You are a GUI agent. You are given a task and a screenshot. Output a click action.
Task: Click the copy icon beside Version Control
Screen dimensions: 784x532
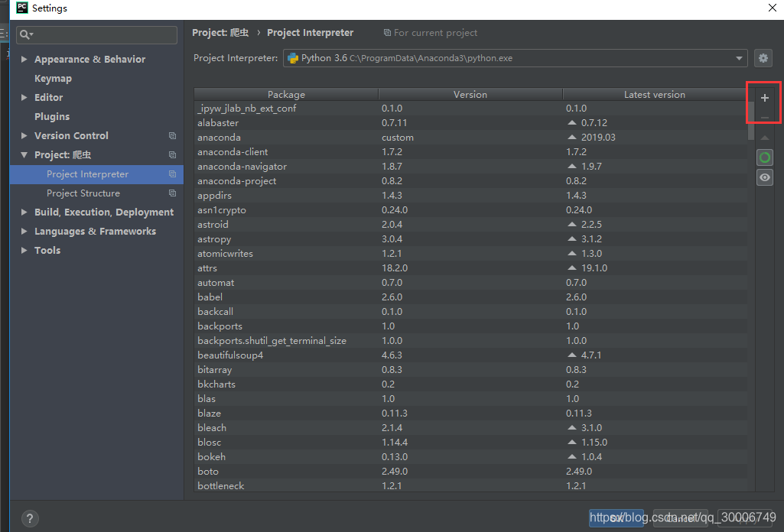click(x=173, y=136)
